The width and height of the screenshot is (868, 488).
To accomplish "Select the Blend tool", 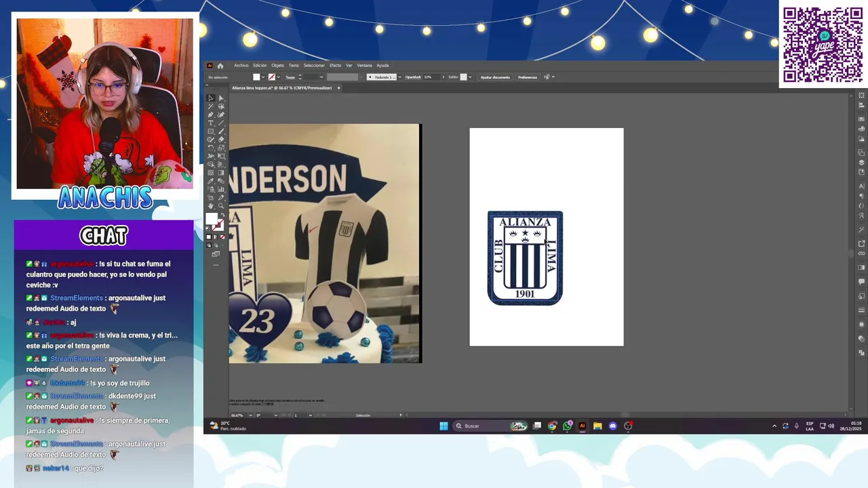I will click(221, 181).
